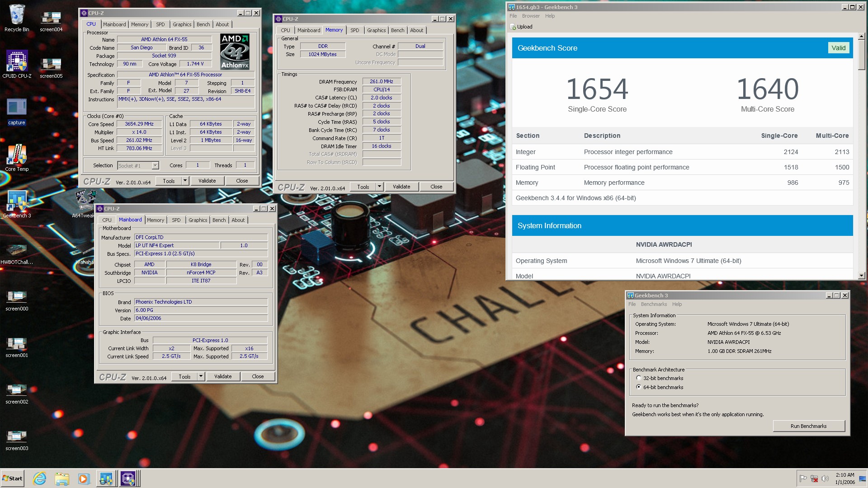Select 32-bit benchmarks radio button
The width and height of the screenshot is (868, 488).
click(x=638, y=378)
